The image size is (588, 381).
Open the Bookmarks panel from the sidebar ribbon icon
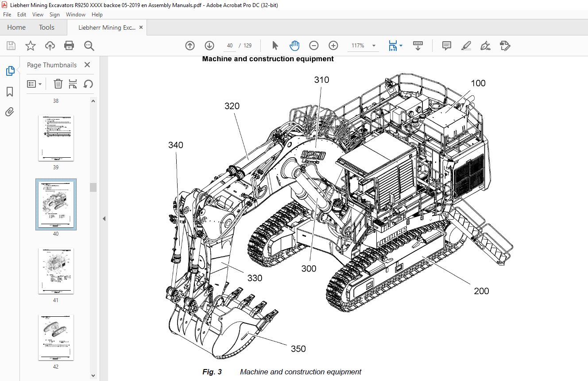(10, 92)
